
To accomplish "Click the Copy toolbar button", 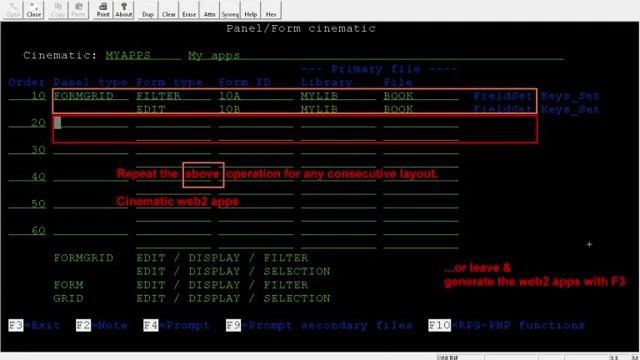I will coord(58,10).
